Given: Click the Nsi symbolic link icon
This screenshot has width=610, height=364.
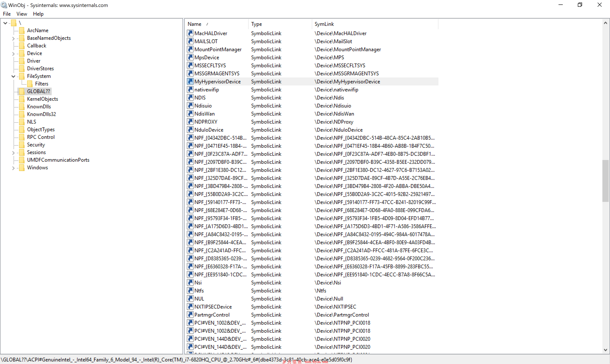Looking at the screenshot, I should coord(190,283).
